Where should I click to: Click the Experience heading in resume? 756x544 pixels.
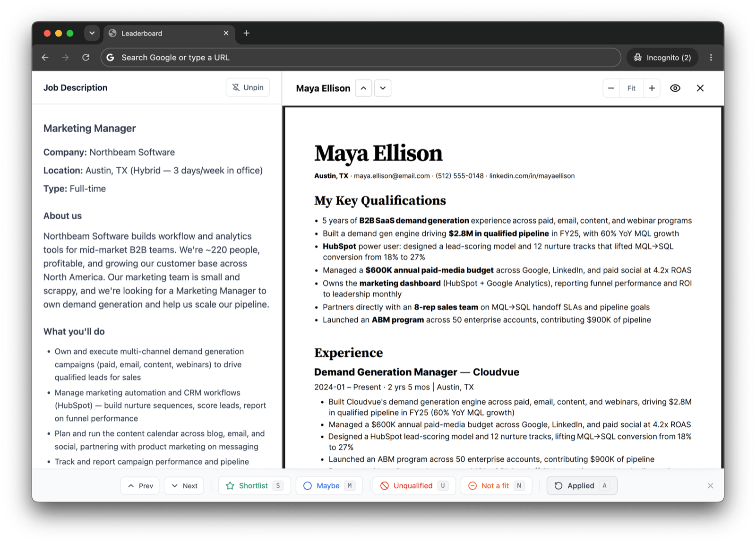pyautogui.click(x=349, y=353)
